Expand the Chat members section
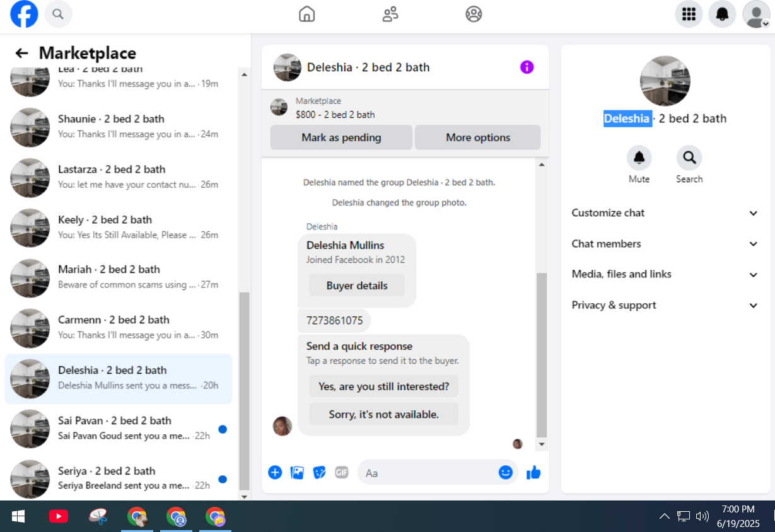The image size is (775, 532). (665, 244)
